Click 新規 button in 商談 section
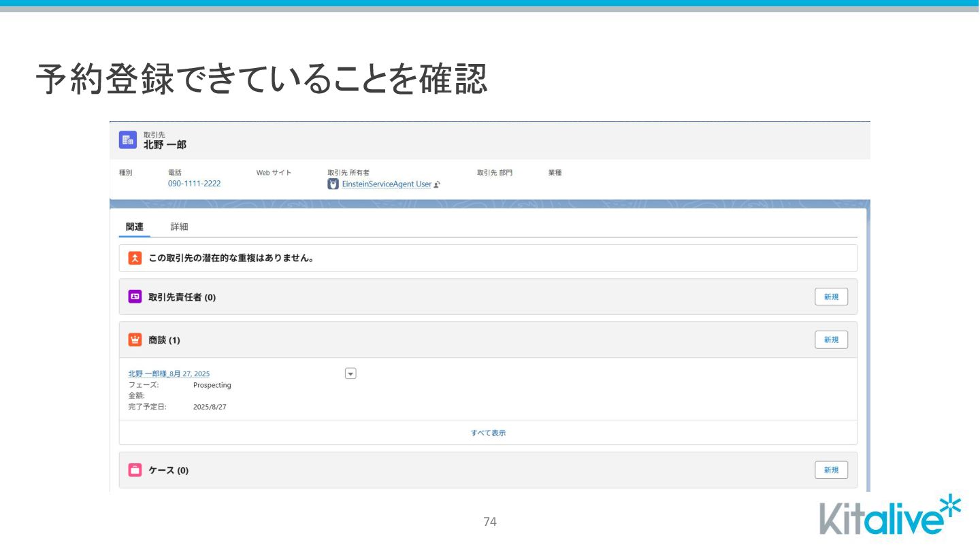Image resolution: width=980 pixels, height=551 pixels. [831, 339]
